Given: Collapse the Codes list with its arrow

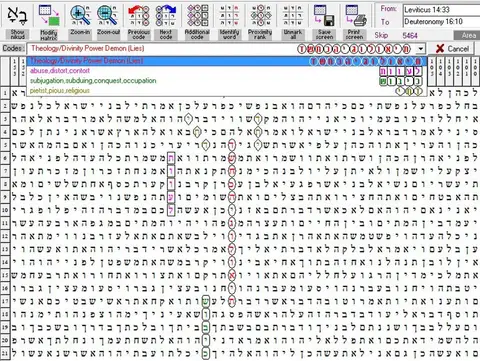Looking at the screenshot, I should tap(421, 49).
